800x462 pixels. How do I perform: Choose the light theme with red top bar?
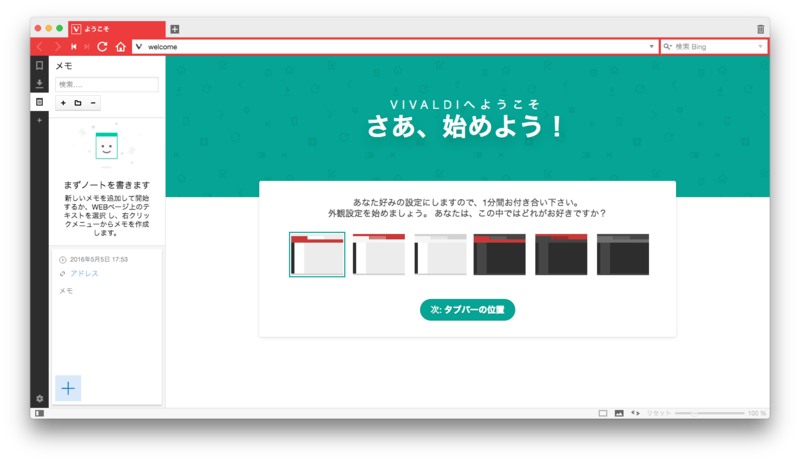coord(379,254)
